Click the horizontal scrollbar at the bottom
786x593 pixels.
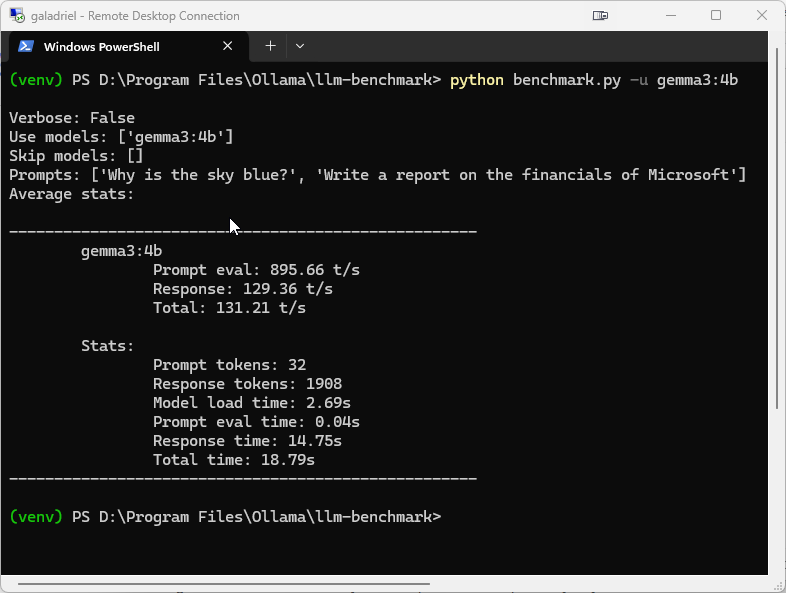[222, 584]
